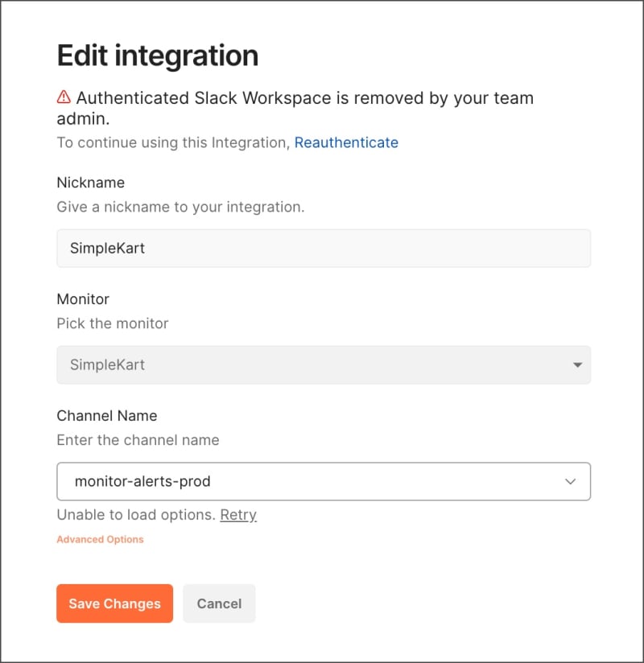Focus the Nickname field containing SimpleKart
Image resolution: width=644 pixels, height=663 pixels.
[323, 249]
